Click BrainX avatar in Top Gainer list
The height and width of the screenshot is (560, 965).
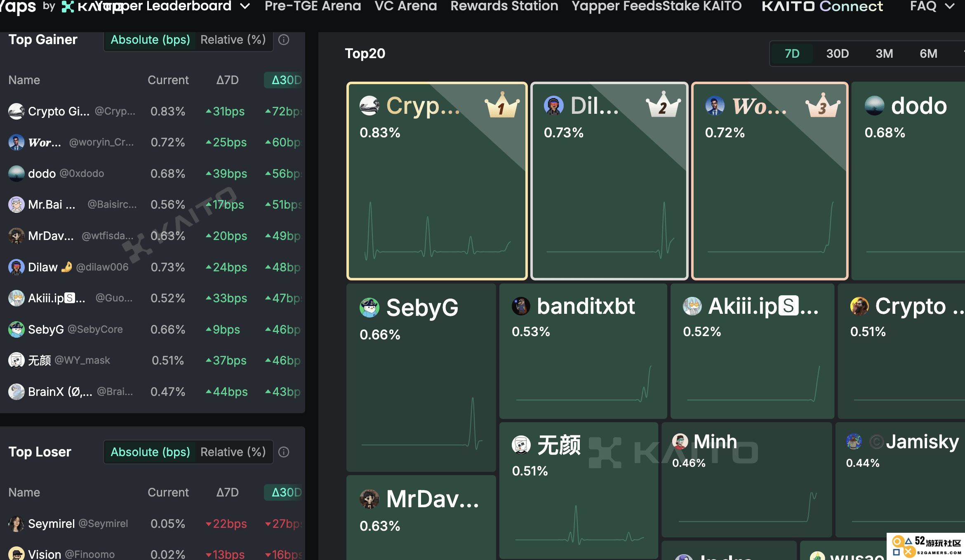point(16,392)
